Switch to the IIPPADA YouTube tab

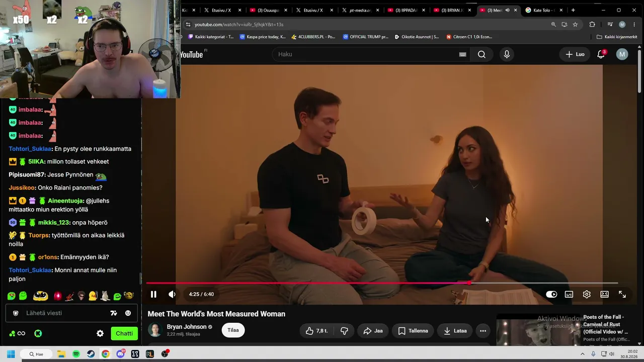[407, 10]
